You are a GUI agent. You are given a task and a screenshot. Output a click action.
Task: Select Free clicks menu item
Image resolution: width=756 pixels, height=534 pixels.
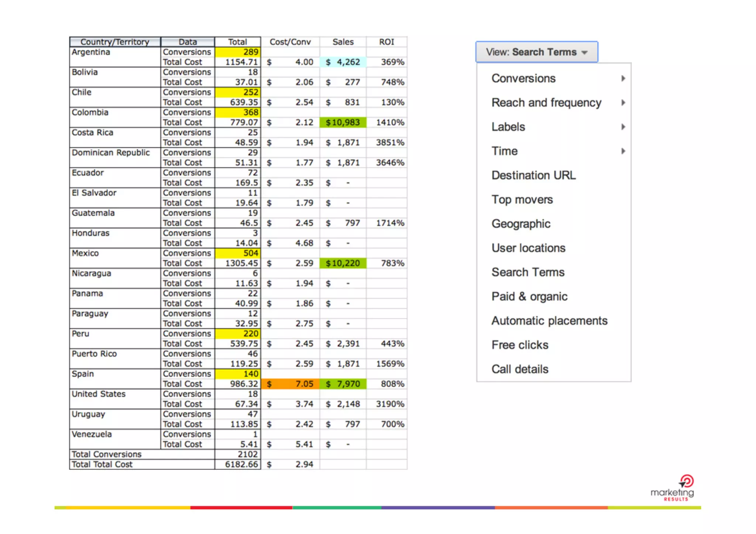pos(520,345)
